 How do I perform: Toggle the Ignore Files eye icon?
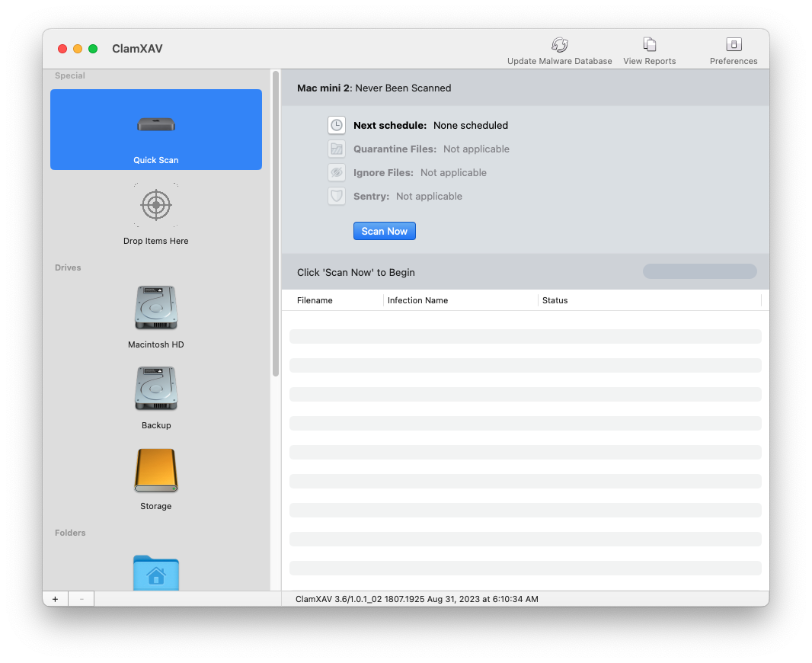point(337,172)
